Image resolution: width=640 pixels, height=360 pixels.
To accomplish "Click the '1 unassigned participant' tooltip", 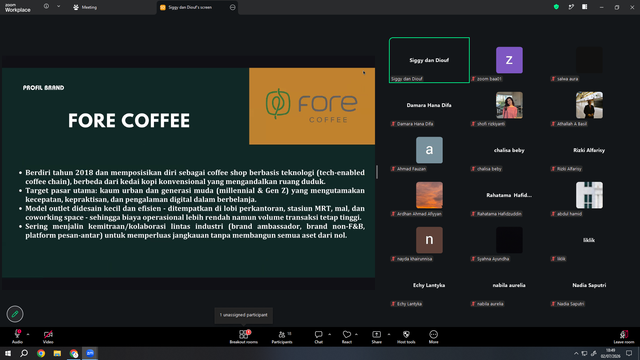I will [x=244, y=315].
